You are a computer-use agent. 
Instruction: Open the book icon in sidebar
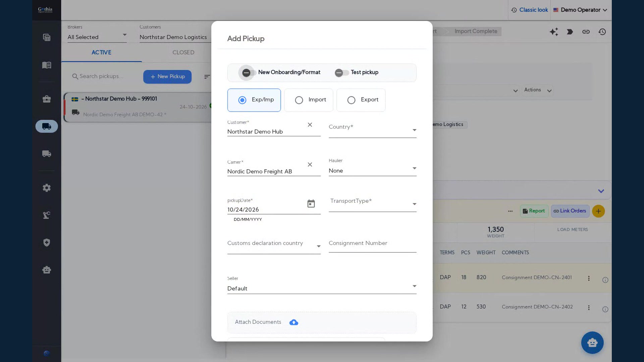[47, 65]
